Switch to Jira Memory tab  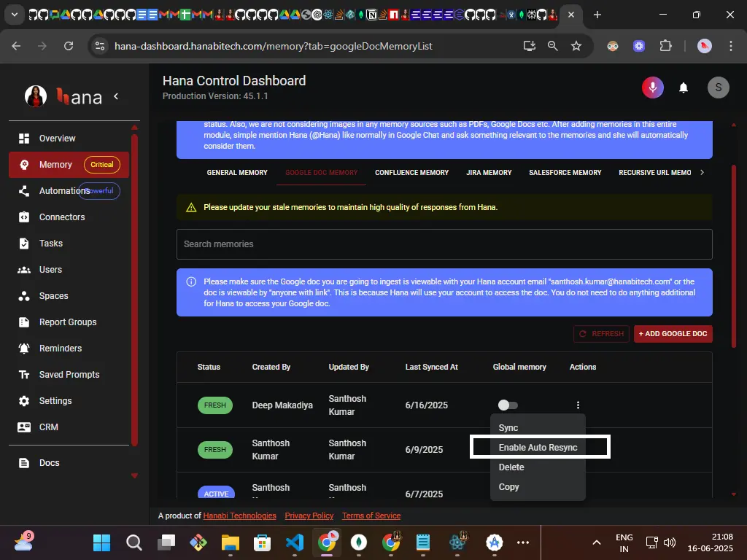pyautogui.click(x=489, y=172)
